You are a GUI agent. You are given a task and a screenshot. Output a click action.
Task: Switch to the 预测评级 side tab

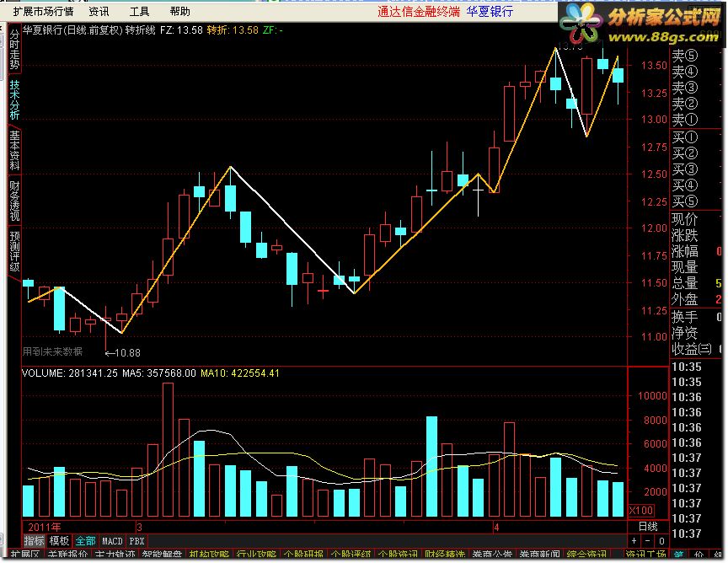tap(14, 251)
